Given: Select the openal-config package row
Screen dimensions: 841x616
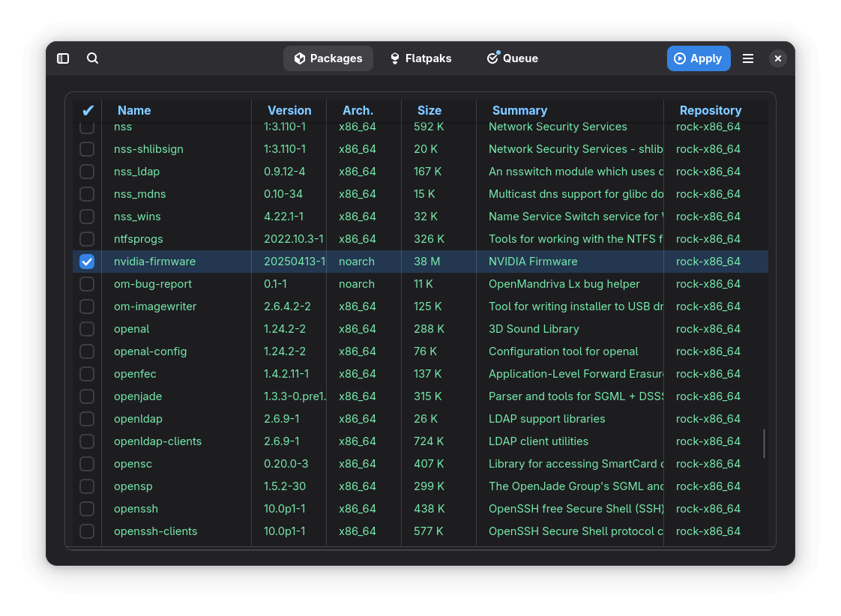Looking at the screenshot, I should [150, 351].
